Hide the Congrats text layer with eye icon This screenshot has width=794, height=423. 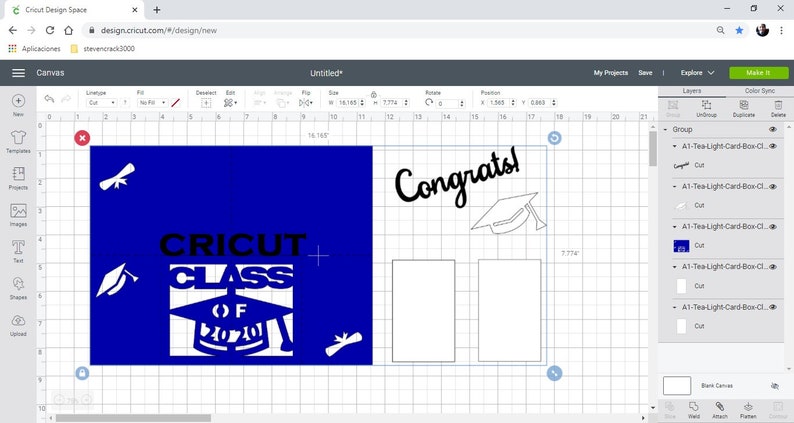pyautogui.click(x=773, y=146)
